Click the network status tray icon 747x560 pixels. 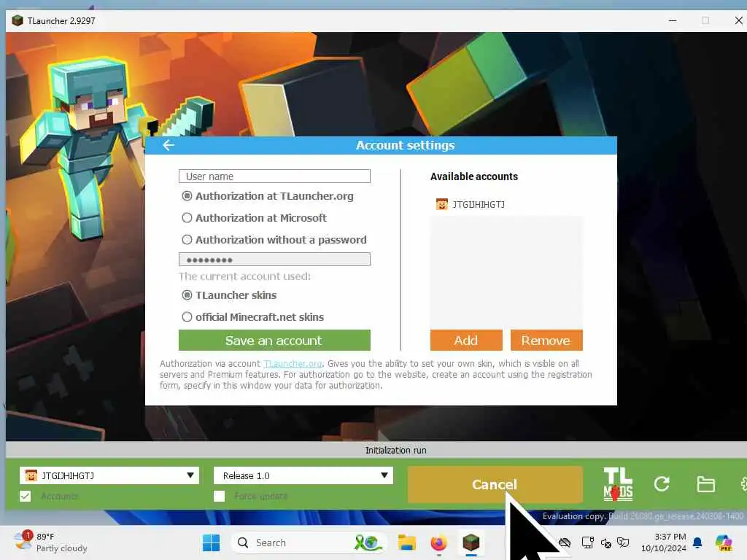click(x=565, y=542)
